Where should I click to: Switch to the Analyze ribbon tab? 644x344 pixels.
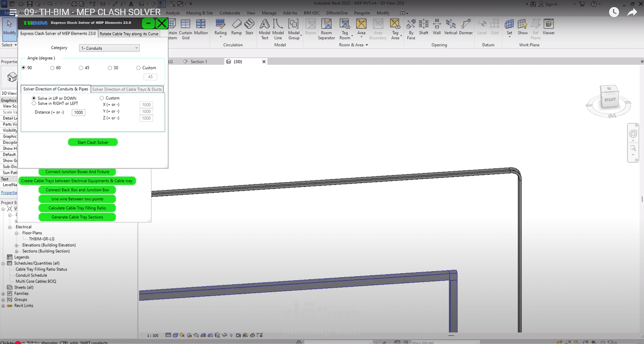173,13
